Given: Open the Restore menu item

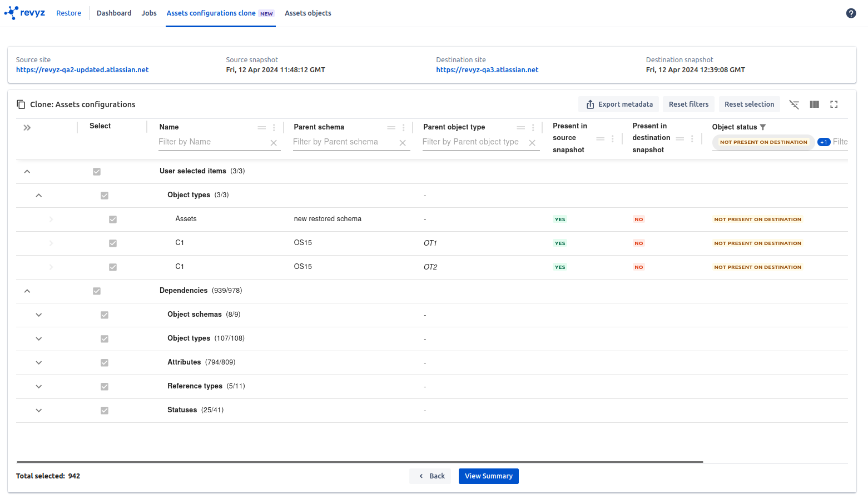Looking at the screenshot, I should pos(68,13).
